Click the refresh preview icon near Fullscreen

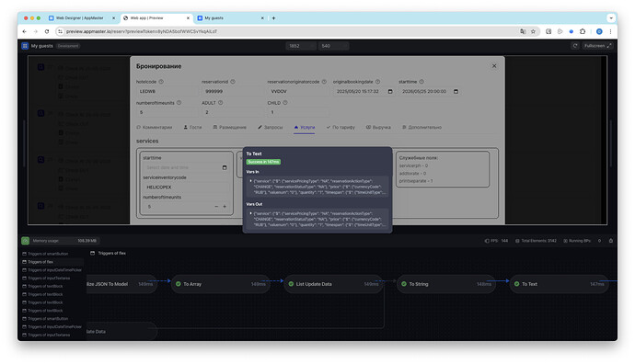575,46
